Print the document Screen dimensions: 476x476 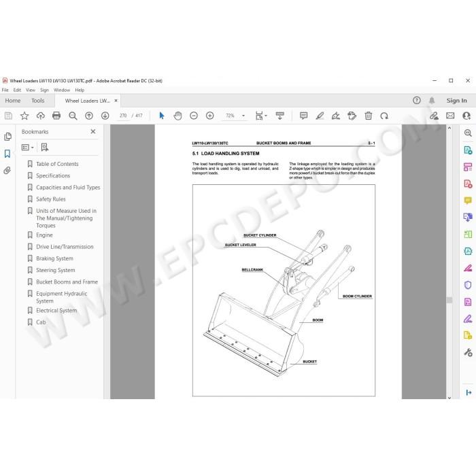point(56,116)
